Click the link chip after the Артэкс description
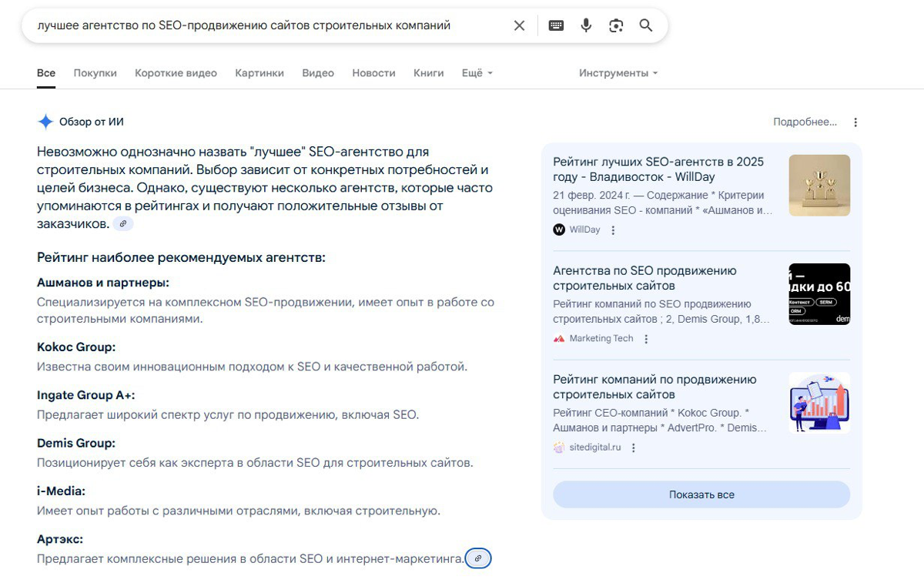This screenshot has width=924, height=583. coord(478,558)
